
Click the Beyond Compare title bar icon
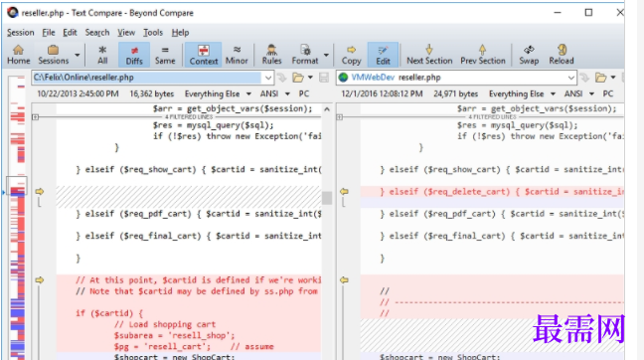tap(13, 13)
